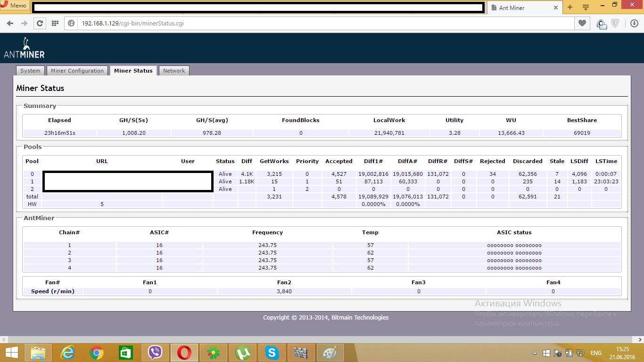Viewport: 644px width, 362px height.
Task: Click the AntMiner logo
Action: [x=24, y=48]
